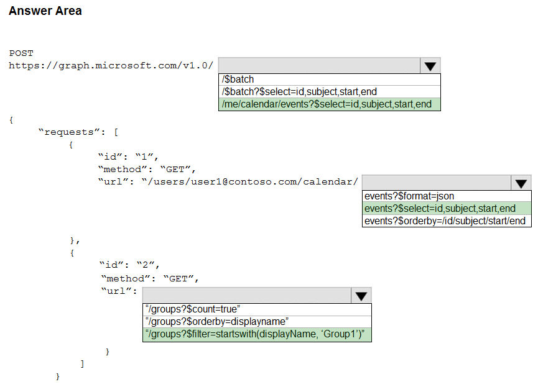
Task: Click the "method": "GET" line of request 1
Action: tap(147, 169)
